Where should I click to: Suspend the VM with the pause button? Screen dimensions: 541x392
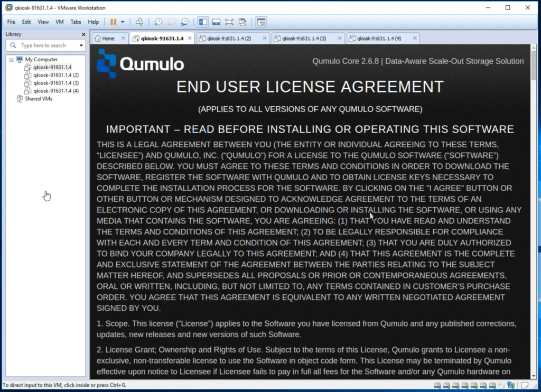pos(113,22)
